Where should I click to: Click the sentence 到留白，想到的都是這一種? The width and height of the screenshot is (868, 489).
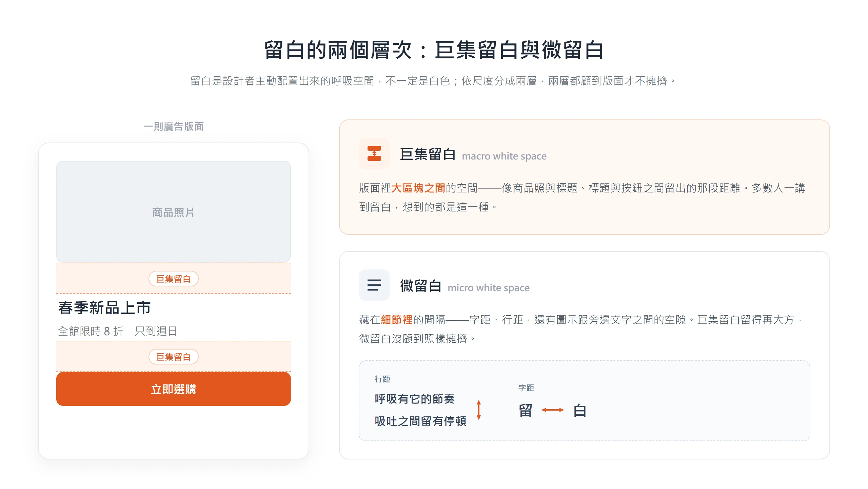[428, 207]
